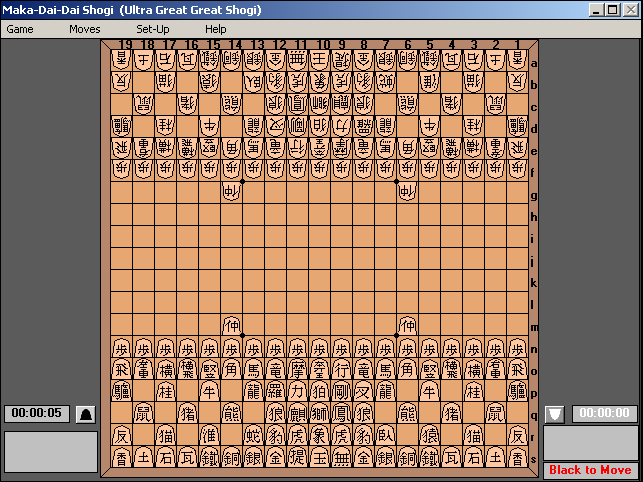Select Black's pawn 歩 on square 1n
Screen dimensions: 643x482
[x=518, y=347]
